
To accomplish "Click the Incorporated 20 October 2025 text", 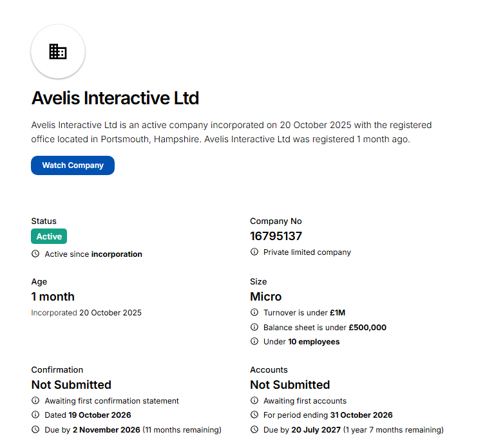I will pyautogui.click(x=86, y=313).
